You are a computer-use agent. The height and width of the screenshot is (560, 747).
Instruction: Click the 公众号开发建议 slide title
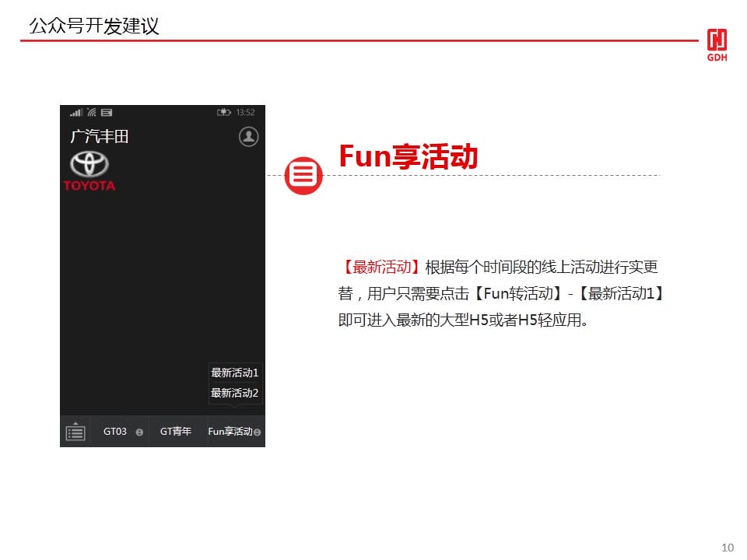(x=94, y=26)
